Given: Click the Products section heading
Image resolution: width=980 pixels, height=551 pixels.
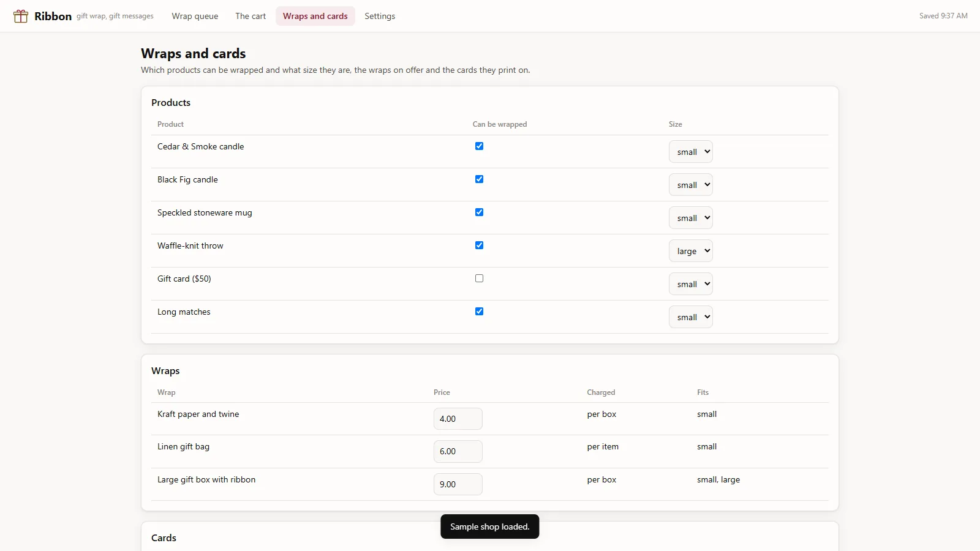Looking at the screenshot, I should [x=171, y=103].
